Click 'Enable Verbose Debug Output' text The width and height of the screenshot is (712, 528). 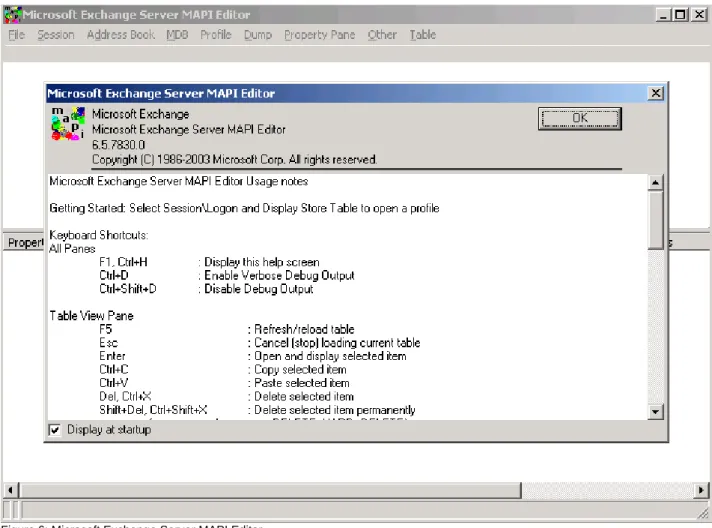tap(279, 276)
